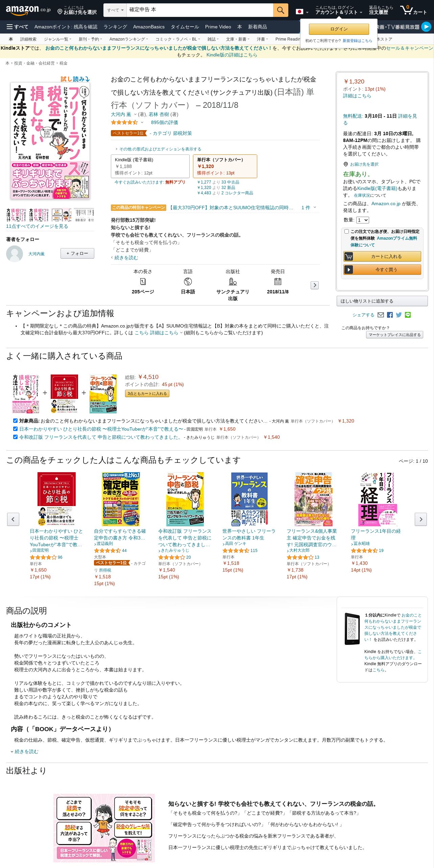This screenshot has width=434, height=868.
Task: Share the book via the email envelope icon
Action: tap(381, 315)
